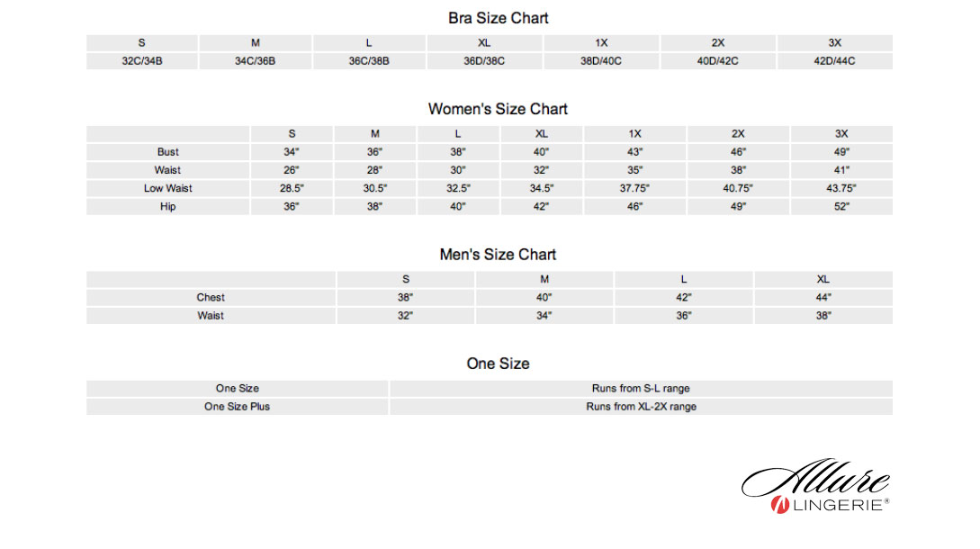Click the One Size Plus label
Screen dimensions: 980x549
click(x=237, y=407)
